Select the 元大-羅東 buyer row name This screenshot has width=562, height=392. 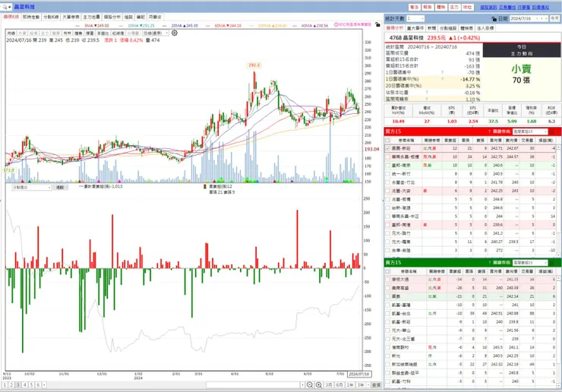click(x=401, y=242)
